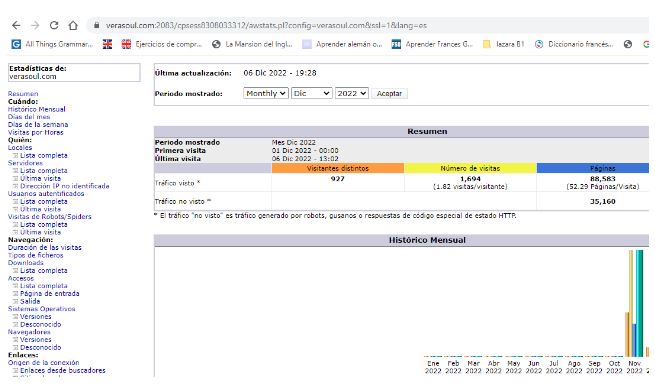Viewport: 655px width, 388px height.
Task: Open All Things Grammar bookmark
Action: [52, 44]
